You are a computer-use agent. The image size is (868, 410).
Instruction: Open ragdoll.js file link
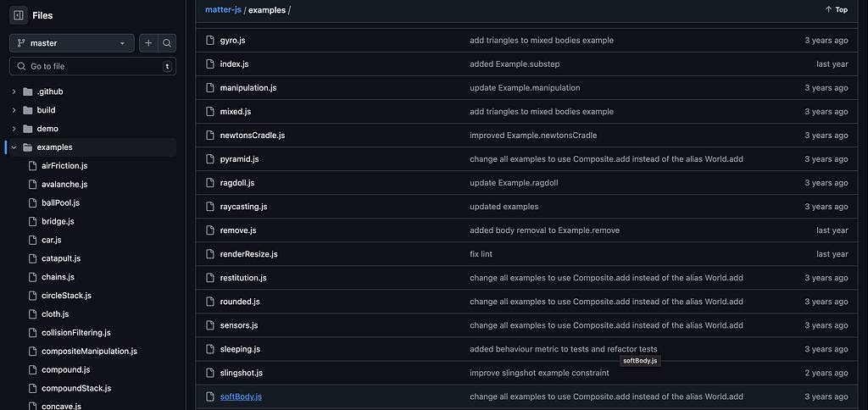(x=237, y=183)
